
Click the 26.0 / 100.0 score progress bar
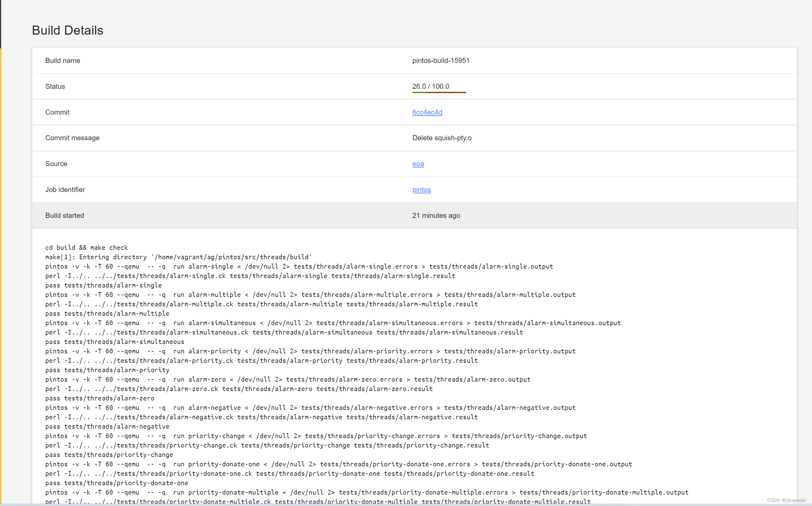point(439,92)
